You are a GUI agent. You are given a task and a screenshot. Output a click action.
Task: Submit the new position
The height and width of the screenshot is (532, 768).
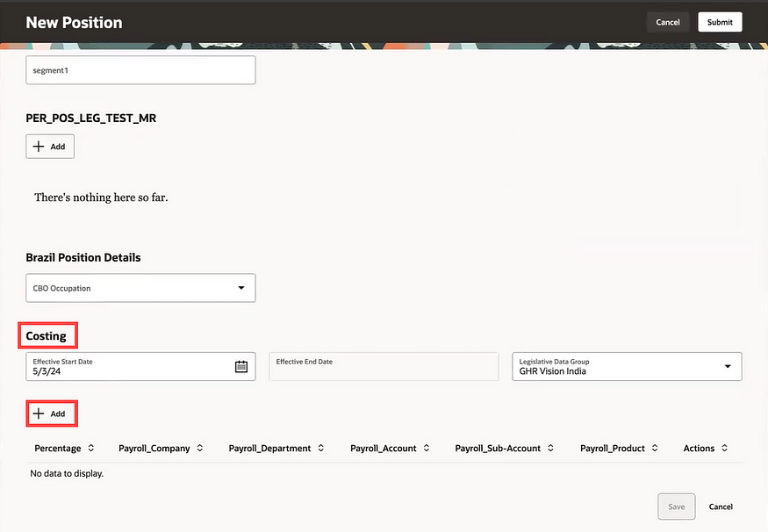[x=720, y=22]
